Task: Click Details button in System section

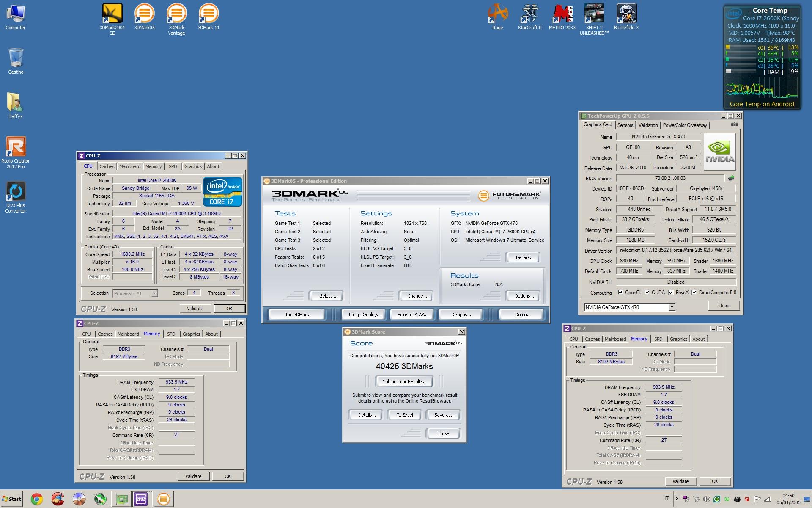Action: (524, 257)
